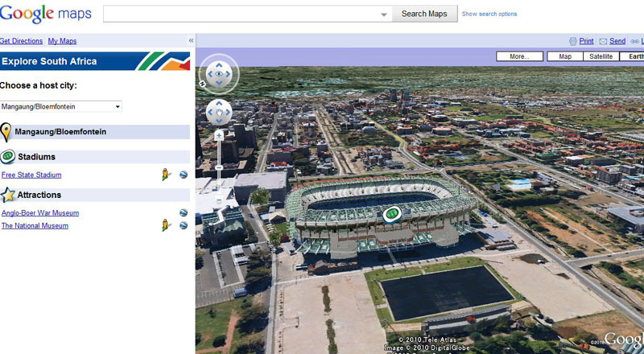Viewport: 644px width, 354px height.
Task: Click the Print link
Action: coord(587,41)
